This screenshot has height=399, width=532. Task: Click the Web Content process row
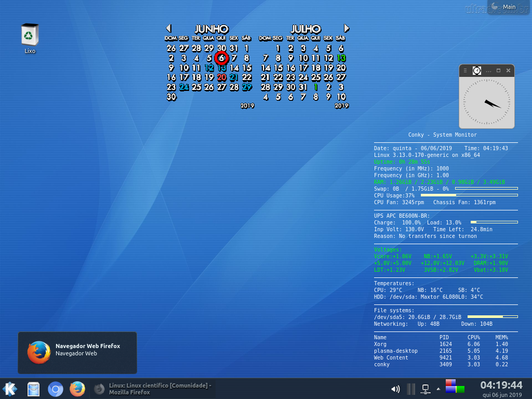pyautogui.click(x=441, y=357)
